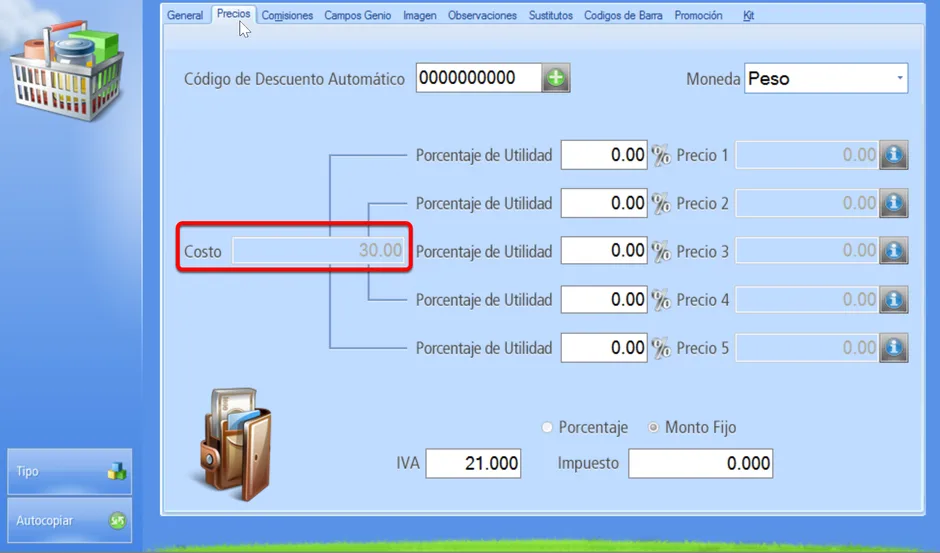Click the Tipo sidebar button
Screen dimensions: 940x553
coord(70,471)
